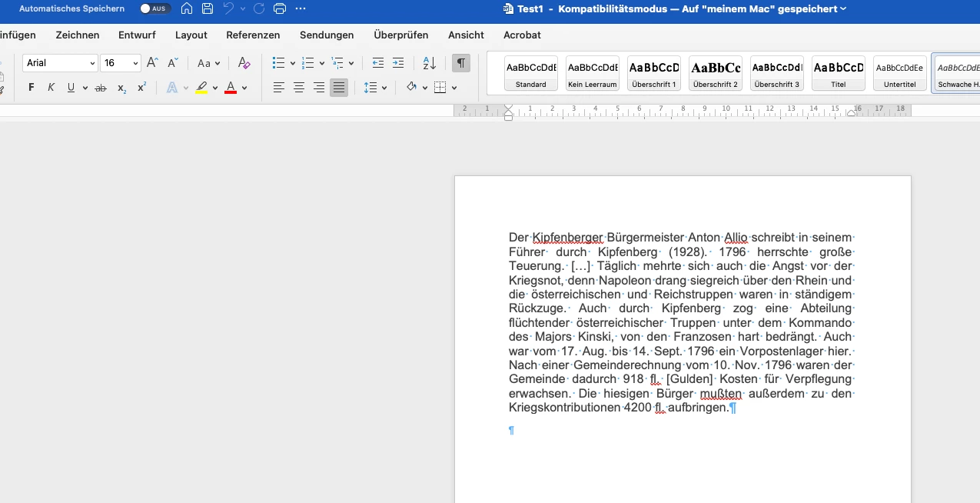Increase paragraph indent
The image size is (980, 503).
point(398,63)
